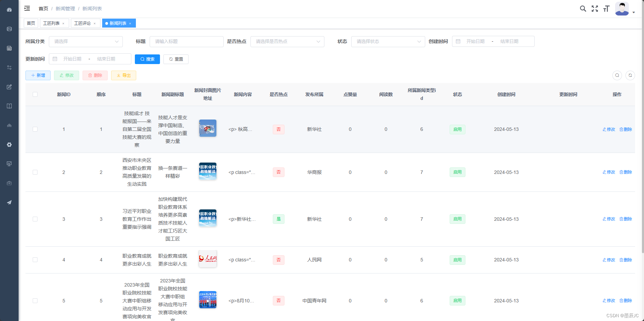Screen dimensions: 644x321
Task: Open the dashboard gauge icon in sidebar
Action: (9, 10)
